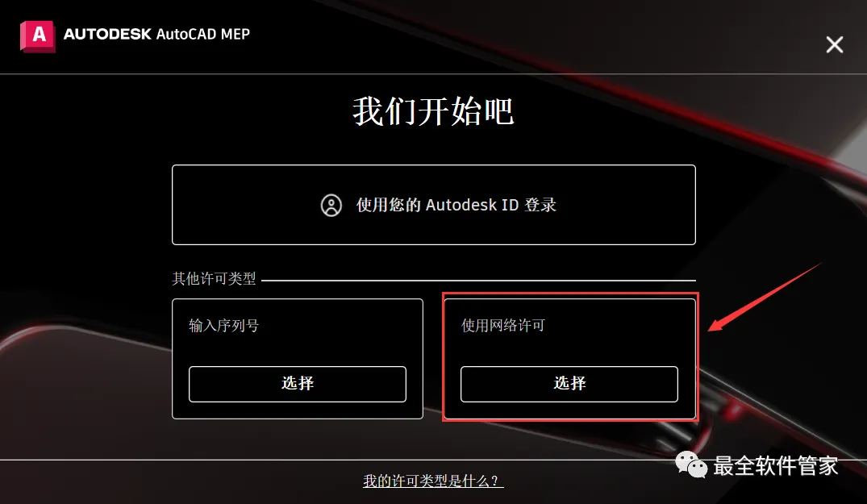Image resolution: width=867 pixels, height=504 pixels.
Task: Open the 我的许可类型是什么？ link
Action: coord(433,481)
